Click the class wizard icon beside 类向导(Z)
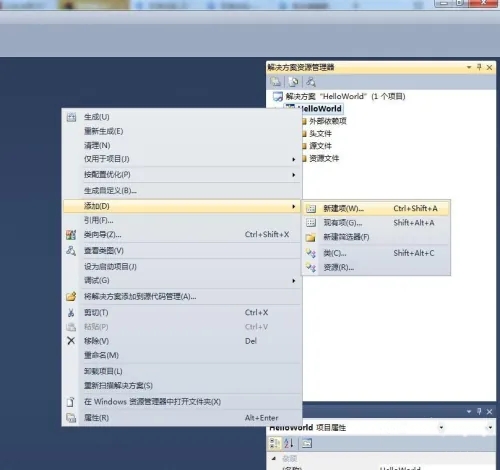 point(71,235)
